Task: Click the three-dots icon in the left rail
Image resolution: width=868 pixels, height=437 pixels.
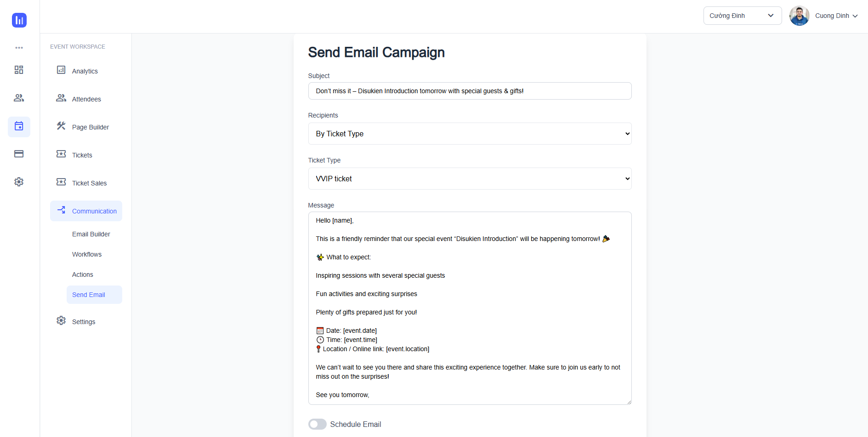Action: tap(19, 48)
